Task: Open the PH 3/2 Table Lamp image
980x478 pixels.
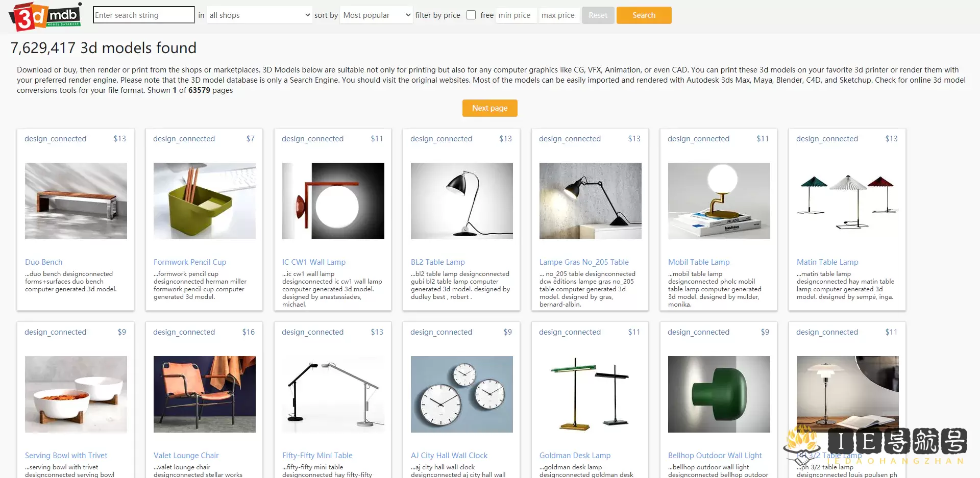Action: (x=848, y=394)
